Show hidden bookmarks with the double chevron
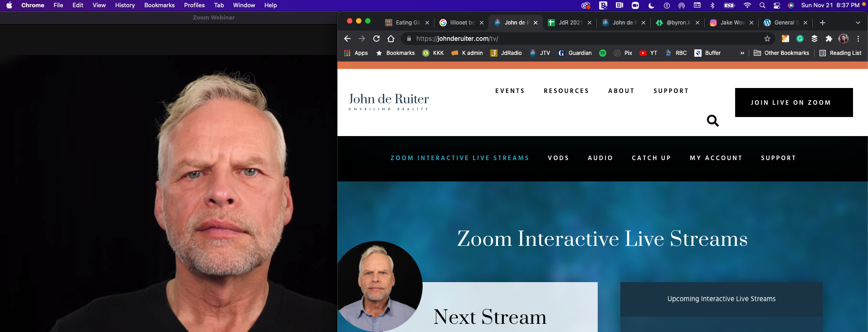This screenshot has width=868, height=332. [x=742, y=53]
